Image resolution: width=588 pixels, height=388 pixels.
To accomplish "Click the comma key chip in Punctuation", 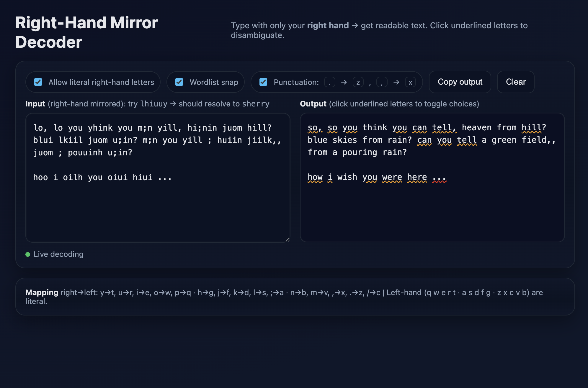I will coord(382,82).
